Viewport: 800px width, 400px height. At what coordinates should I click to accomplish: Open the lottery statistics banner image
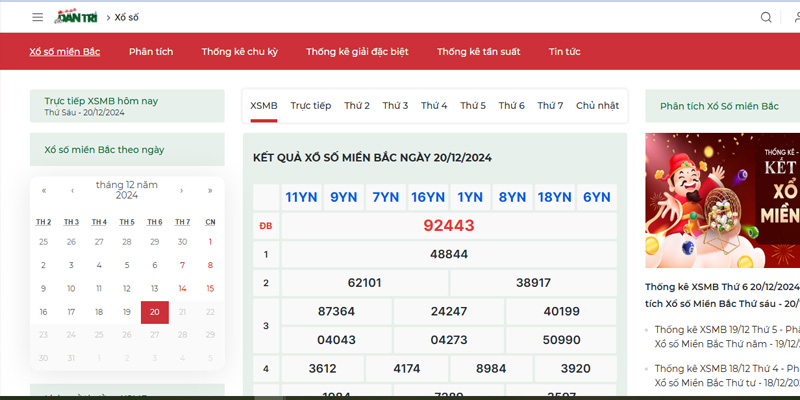pyautogui.click(x=722, y=200)
